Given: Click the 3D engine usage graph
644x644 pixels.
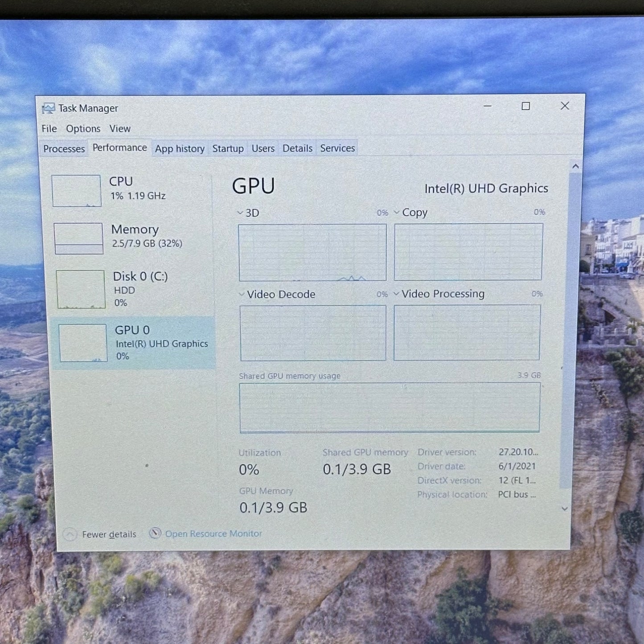Looking at the screenshot, I should coord(312,252).
